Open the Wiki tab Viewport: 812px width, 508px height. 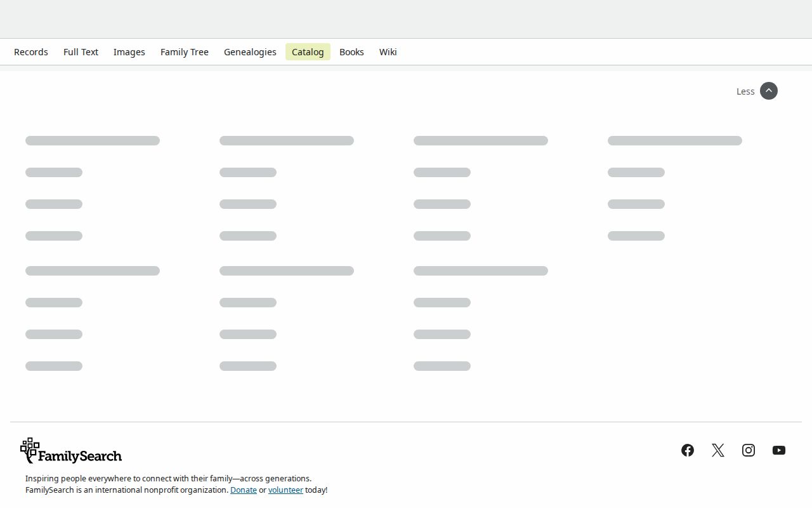click(x=388, y=52)
